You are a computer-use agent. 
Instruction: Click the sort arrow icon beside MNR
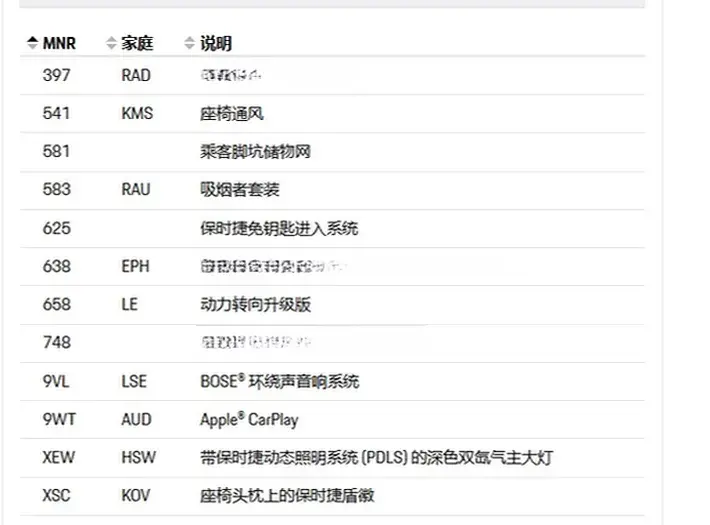pos(32,44)
